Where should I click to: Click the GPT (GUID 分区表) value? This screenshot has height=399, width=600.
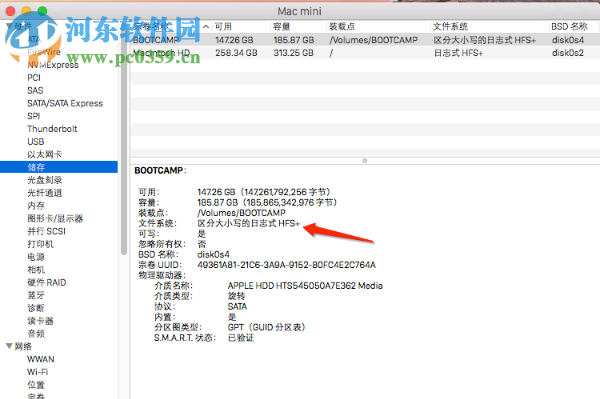(x=266, y=327)
